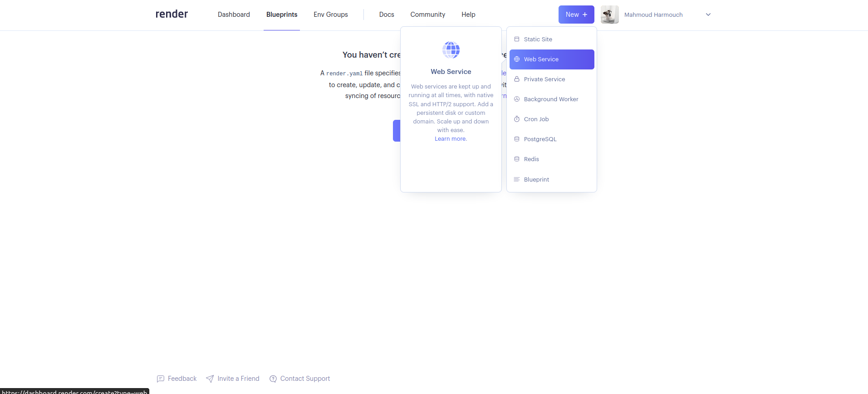The image size is (868, 394).
Task: Click the Blueprint lines icon
Action: 516,179
